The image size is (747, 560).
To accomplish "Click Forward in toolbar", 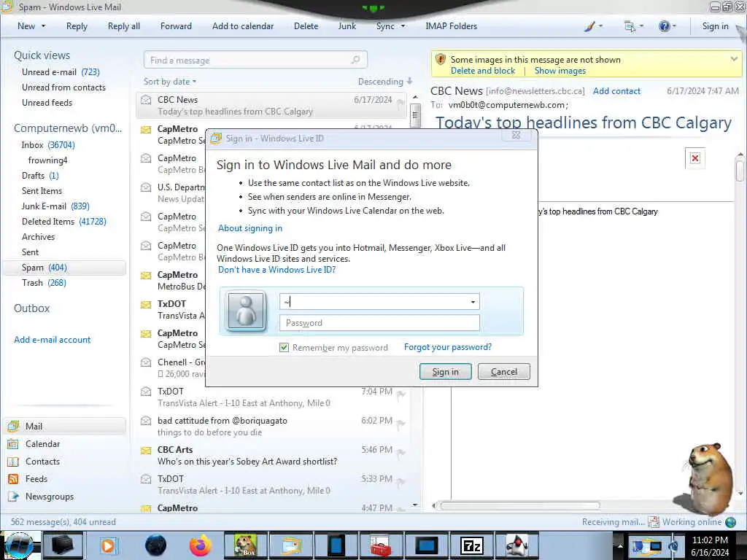I will (x=176, y=26).
